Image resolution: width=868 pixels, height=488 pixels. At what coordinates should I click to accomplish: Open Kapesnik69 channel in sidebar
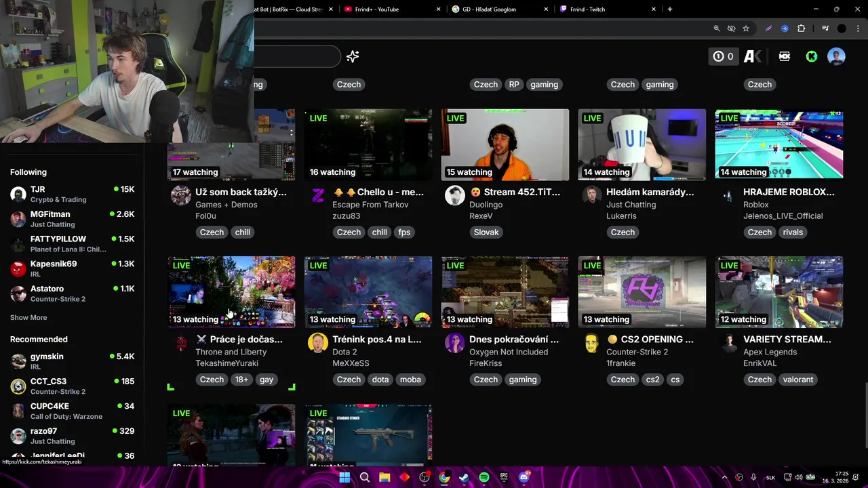click(72, 269)
